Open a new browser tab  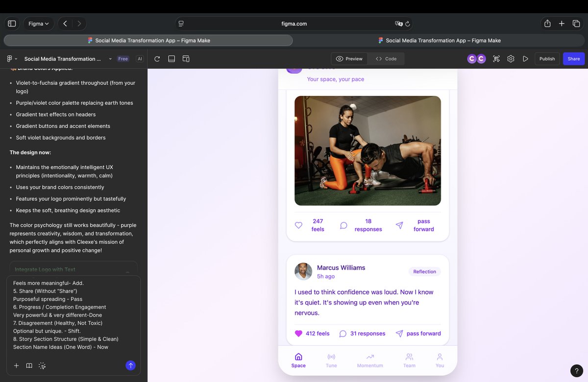point(562,24)
